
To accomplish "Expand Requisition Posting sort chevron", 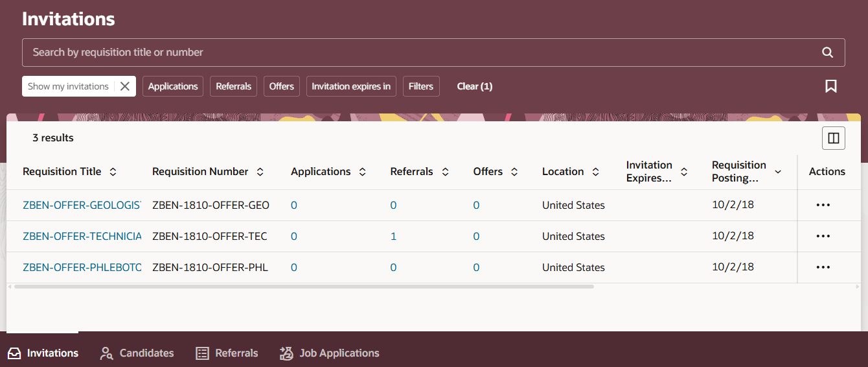I will tap(778, 172).
